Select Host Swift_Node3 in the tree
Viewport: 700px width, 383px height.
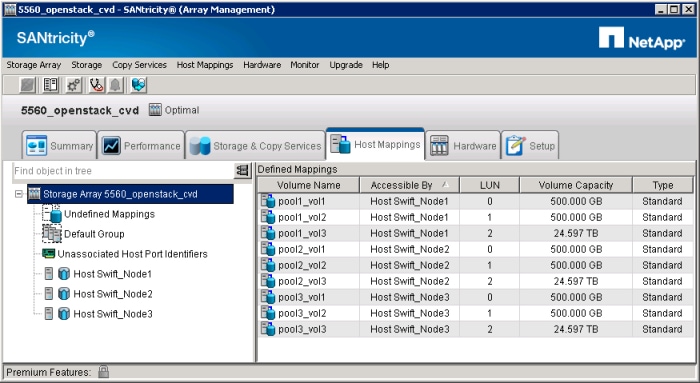tap(113, 314)
